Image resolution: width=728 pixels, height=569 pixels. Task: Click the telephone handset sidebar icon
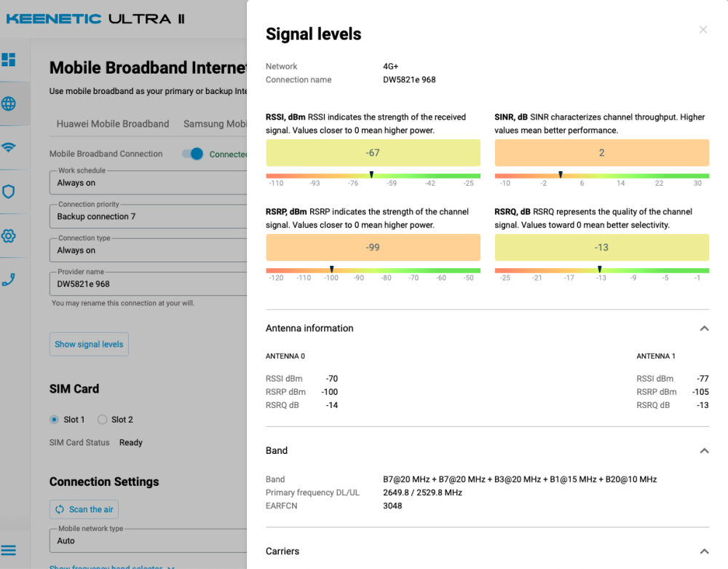tap(9, 280)
